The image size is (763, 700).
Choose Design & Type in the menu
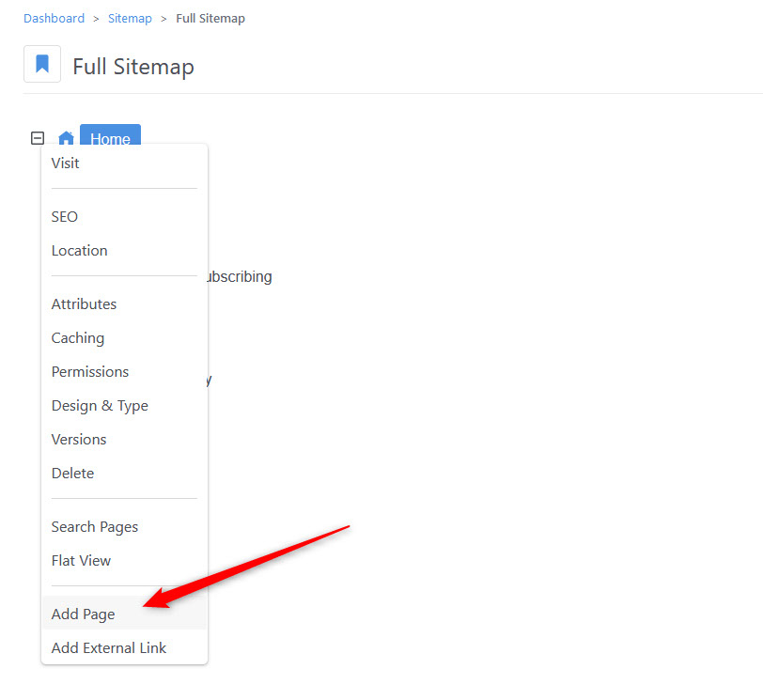click(x=100, y=405)
